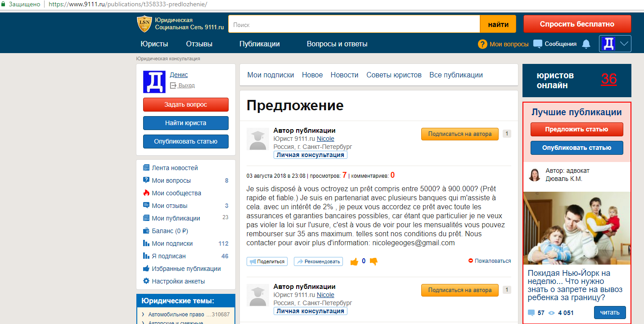The width and height of the screenshot is (644, 324).
Task: Click the Мои сообщества flame icon
Action: [146, 193]
